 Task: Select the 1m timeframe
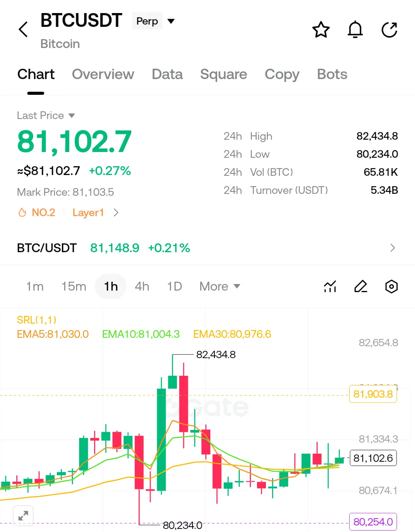point(35,286)
